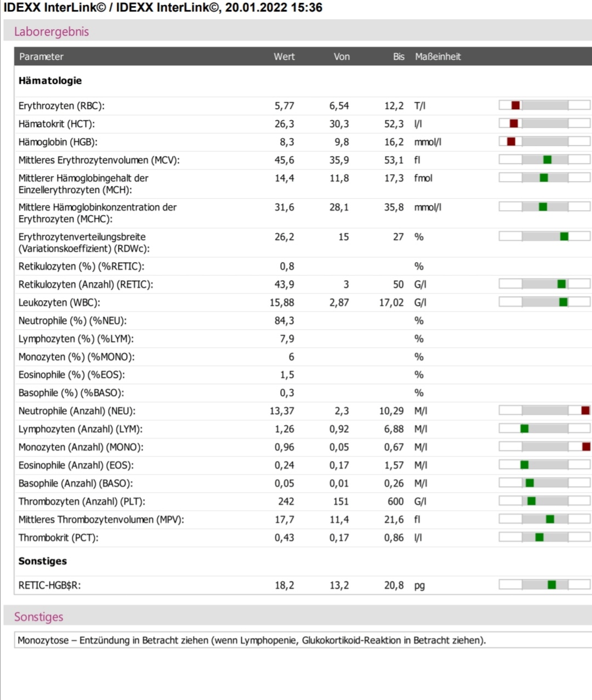Image resolution: width=592 pixels, height=700 pixels.
Task: Click the MCH value 14,4
Action: (x=284, y=178)
